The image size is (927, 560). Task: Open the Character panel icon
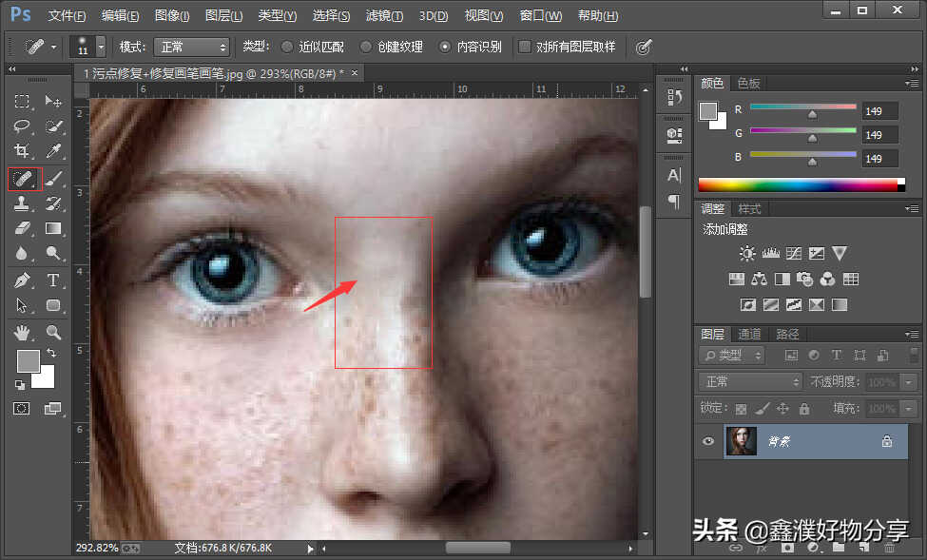click(x=674, y=175)
